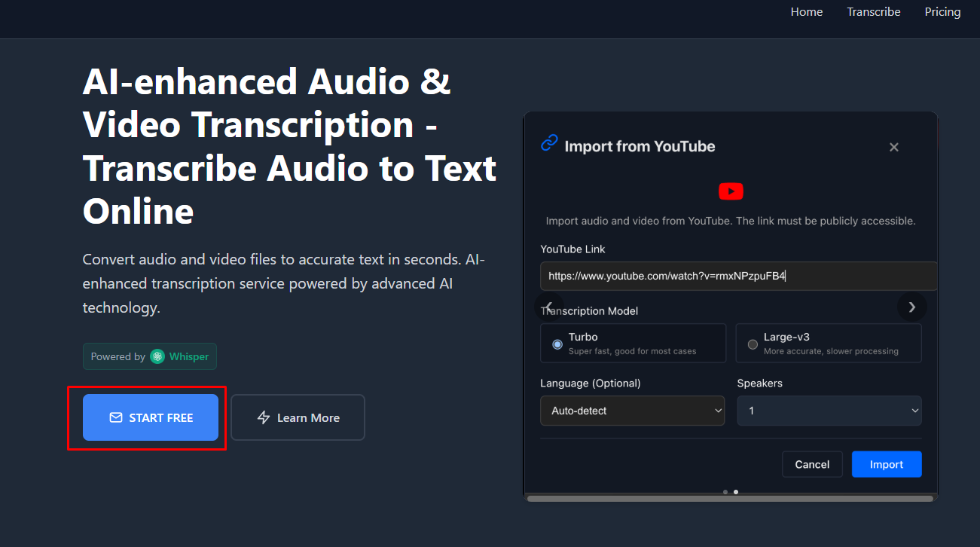This screenshot has height=547, width=980.
Task: Click the "Convert audio and video files" paragraph
Action: [x=284, y=283]
